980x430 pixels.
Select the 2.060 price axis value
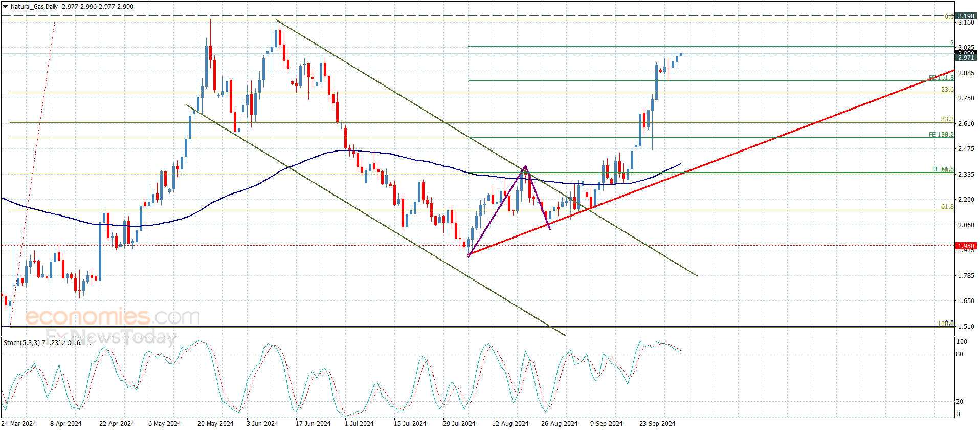coord(966,225)
